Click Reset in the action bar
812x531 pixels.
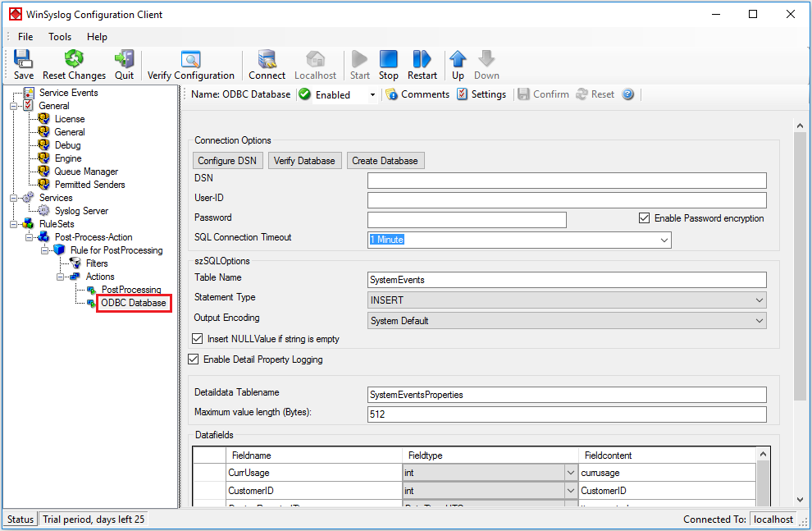pos(595,94)
